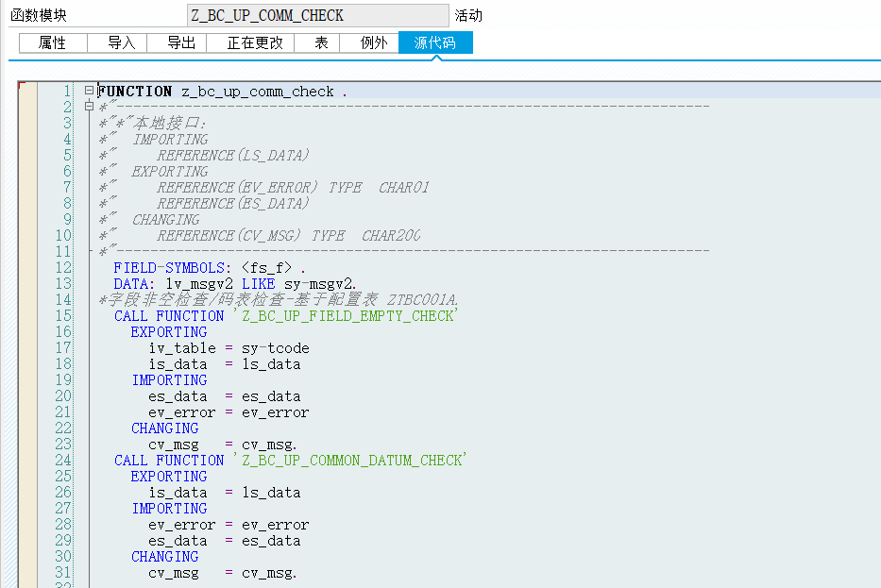
Task: Collapse the FUNCTION block on line 1
Action: [89, 90]
